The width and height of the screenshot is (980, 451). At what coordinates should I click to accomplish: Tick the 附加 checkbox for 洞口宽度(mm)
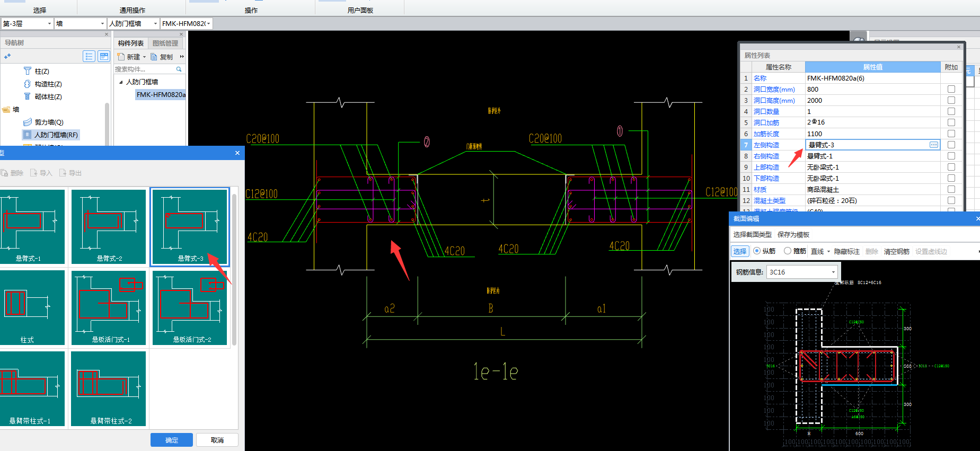tap(951, 89)
